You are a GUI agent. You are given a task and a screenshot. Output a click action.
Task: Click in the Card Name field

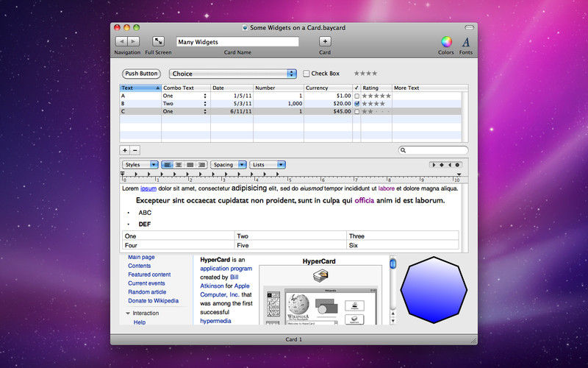(x=237, y=42)
